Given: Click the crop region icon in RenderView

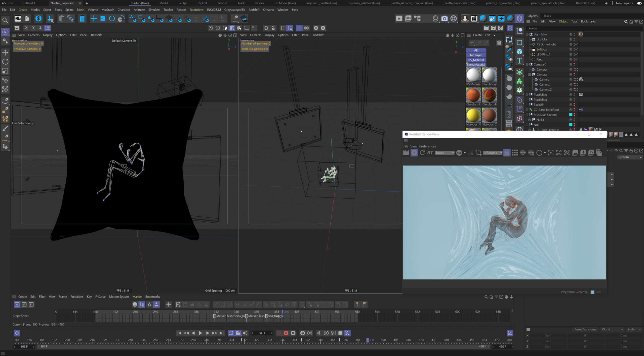Looking at the screenshot, I should (478, 153).
